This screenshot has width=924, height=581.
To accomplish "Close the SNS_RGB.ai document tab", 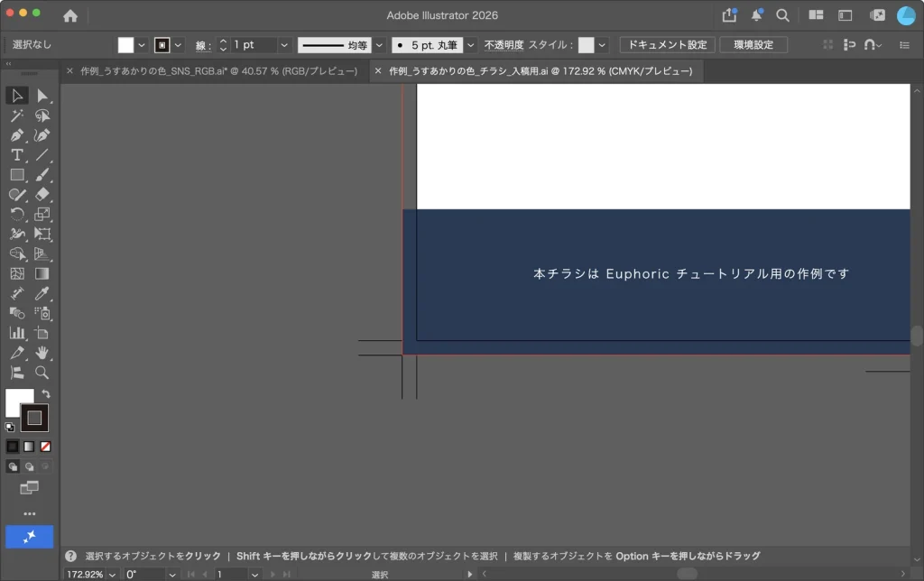I will point(69,70).
